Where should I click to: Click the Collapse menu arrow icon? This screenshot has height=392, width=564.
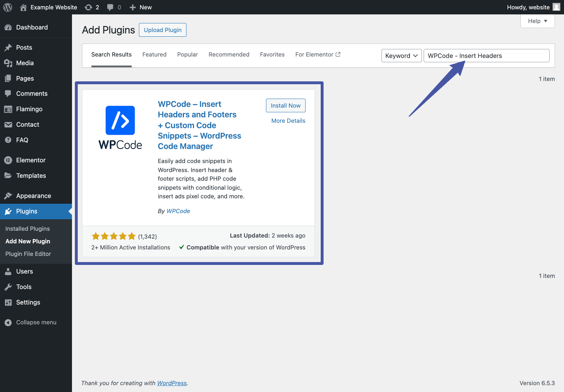tap(8, 323)
